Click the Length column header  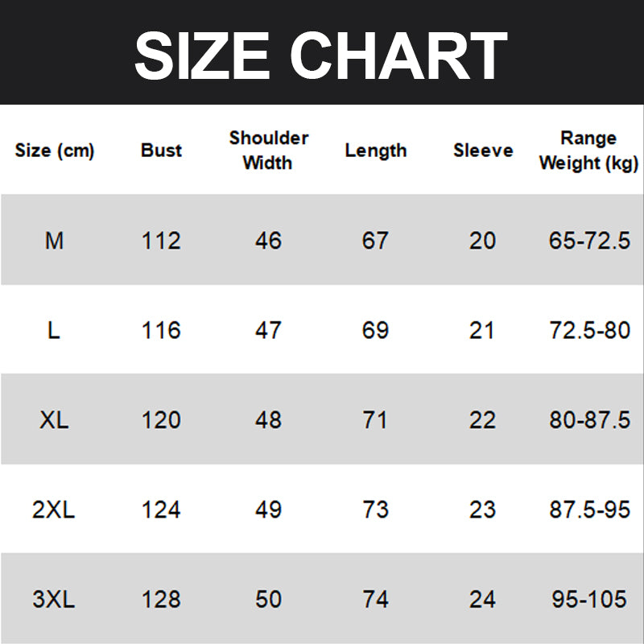pos(375,151)
